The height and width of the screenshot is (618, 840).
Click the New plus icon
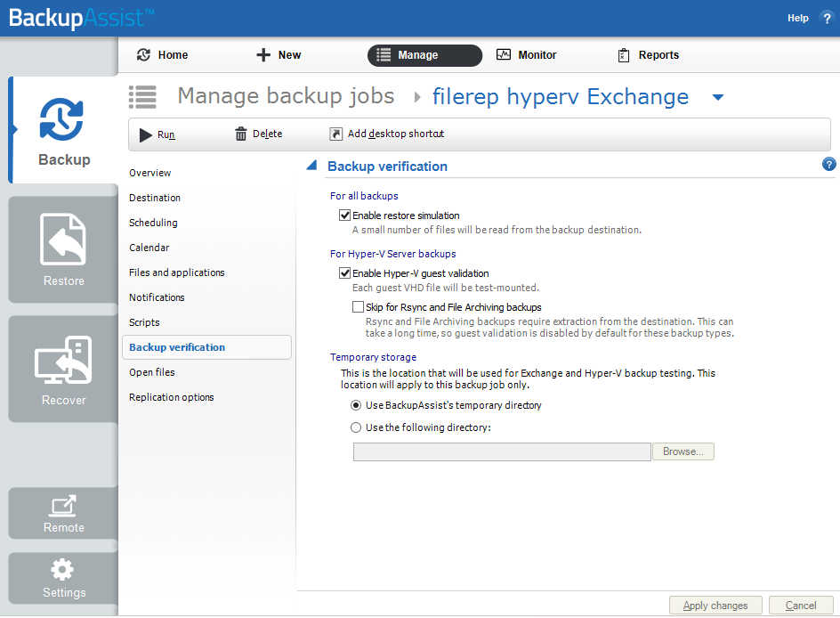[x=263, y=54]
